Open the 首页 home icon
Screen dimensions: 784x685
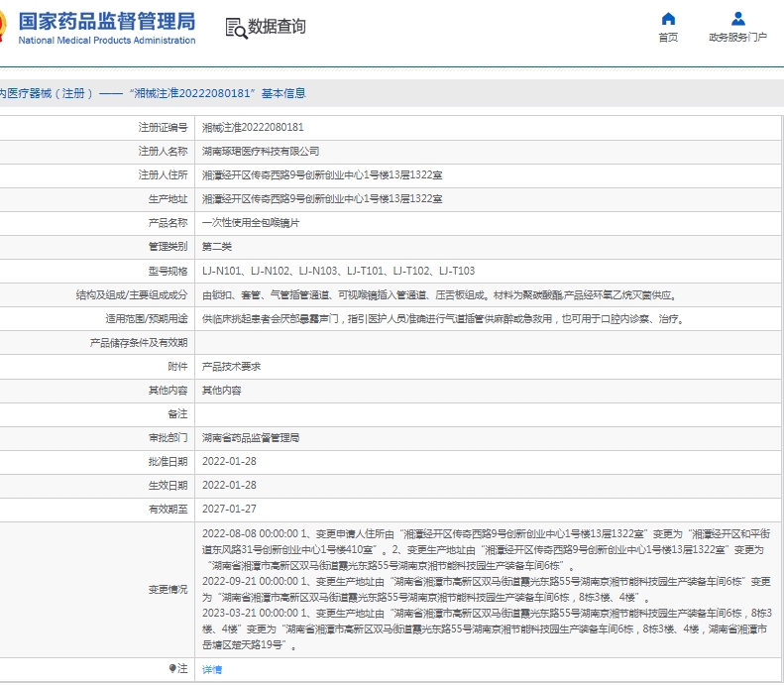pyautogui.click(x=668, y=19)
